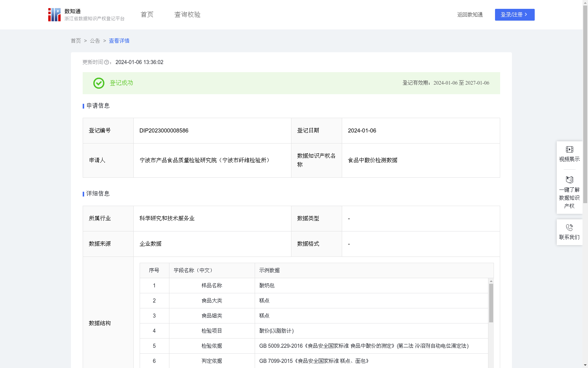The height and width of the screenshot is (368, 588).
Task: Click the 检验依据 field row
Action: (x=314, y=346)
